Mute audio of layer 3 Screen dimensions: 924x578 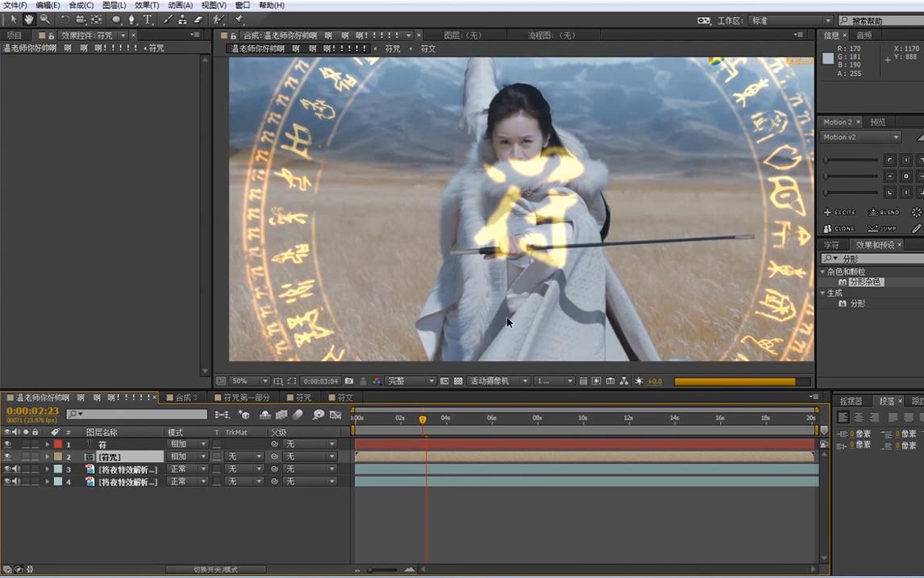16,469
